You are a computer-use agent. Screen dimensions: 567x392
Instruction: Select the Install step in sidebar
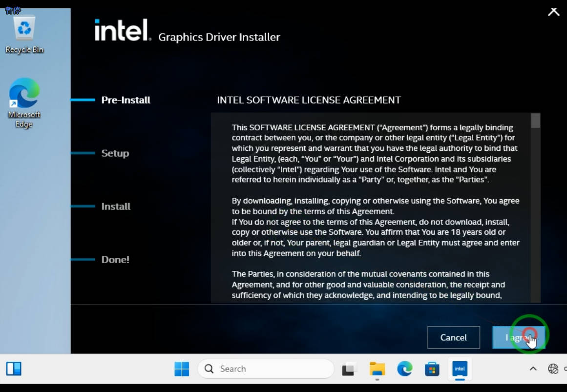pyautogui.click(x=116, y=206)
